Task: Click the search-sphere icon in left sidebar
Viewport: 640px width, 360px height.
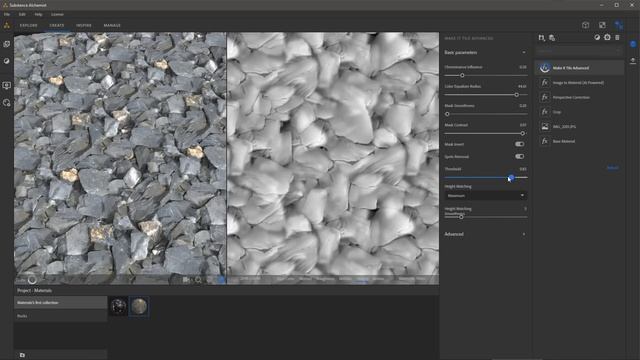Action: (x=7, y=103)
